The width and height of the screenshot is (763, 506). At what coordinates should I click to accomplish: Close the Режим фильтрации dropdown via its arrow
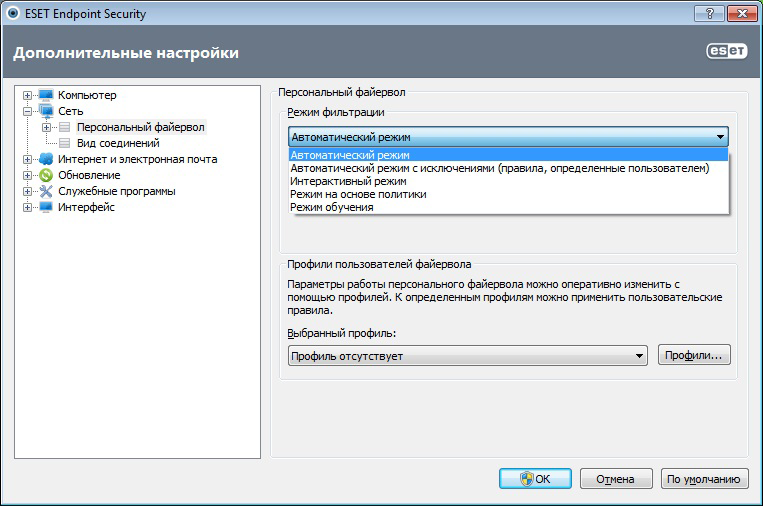click(x=720, y=137)
